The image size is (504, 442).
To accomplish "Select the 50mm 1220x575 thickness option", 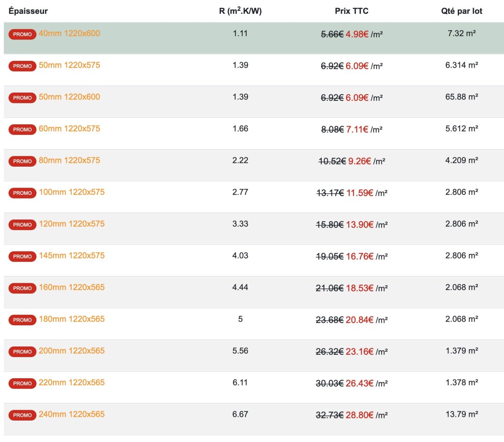I will click(69, 65).
